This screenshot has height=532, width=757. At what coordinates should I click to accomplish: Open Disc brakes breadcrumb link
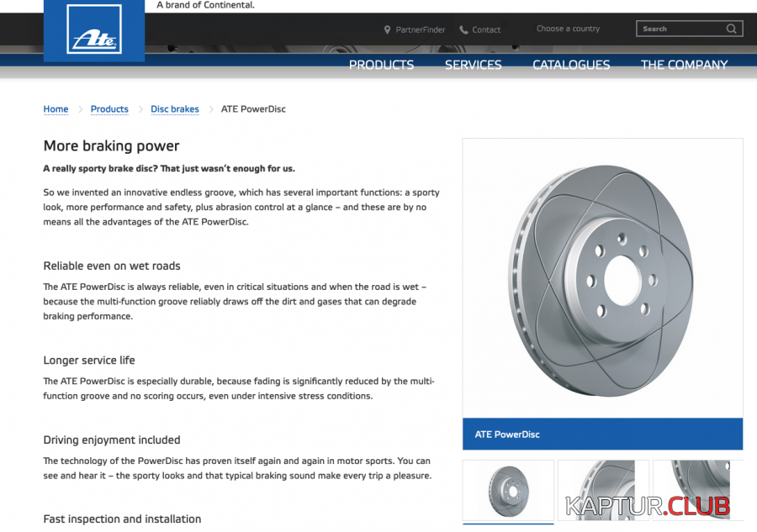[x=175, y=109]
